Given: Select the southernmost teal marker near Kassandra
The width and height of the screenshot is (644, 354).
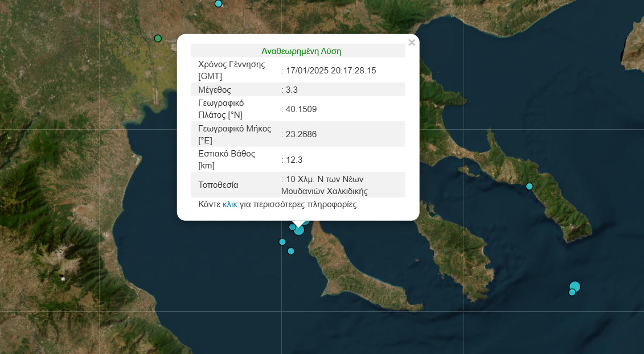Looking at the screenshot, I should (291, 251).
